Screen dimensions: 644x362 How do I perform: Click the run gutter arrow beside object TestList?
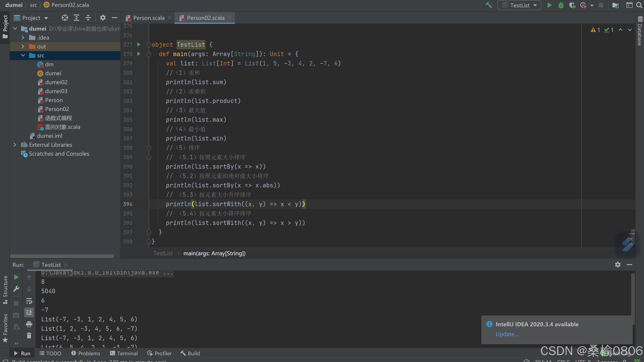point(139,45)
